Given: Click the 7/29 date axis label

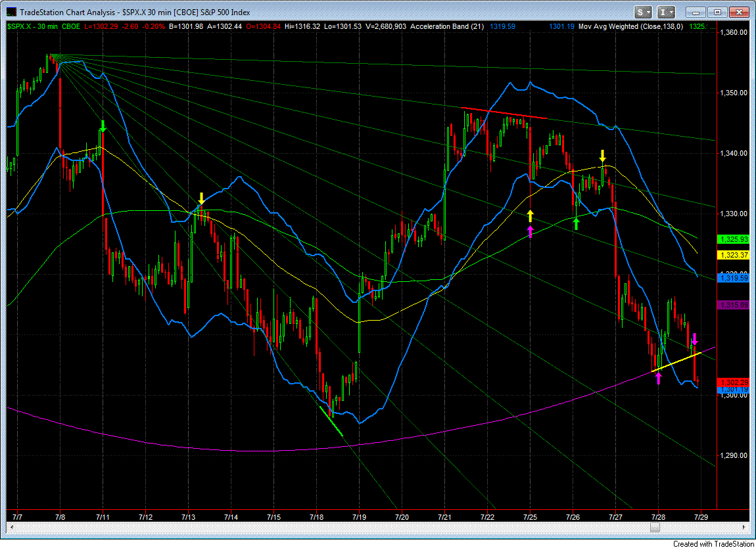Looking at the screenshot, I should [701, 517].
